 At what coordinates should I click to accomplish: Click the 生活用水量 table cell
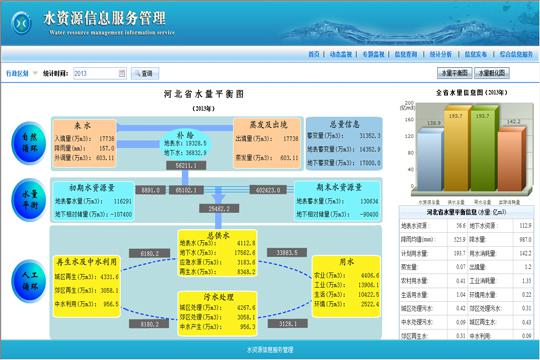pyautogui.click(x=424, y=295)
